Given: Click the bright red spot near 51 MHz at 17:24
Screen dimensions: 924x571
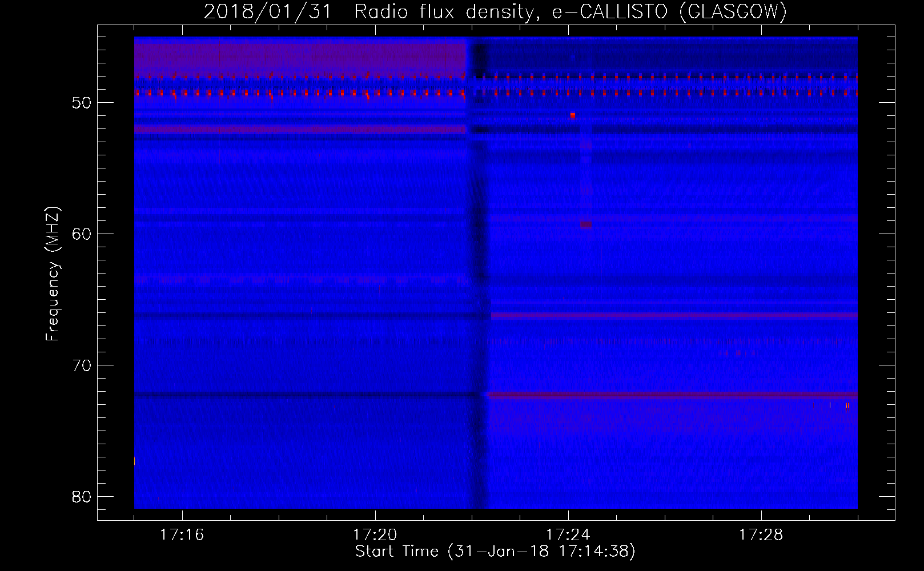Looking at the screenshot, I should [573, 115].
